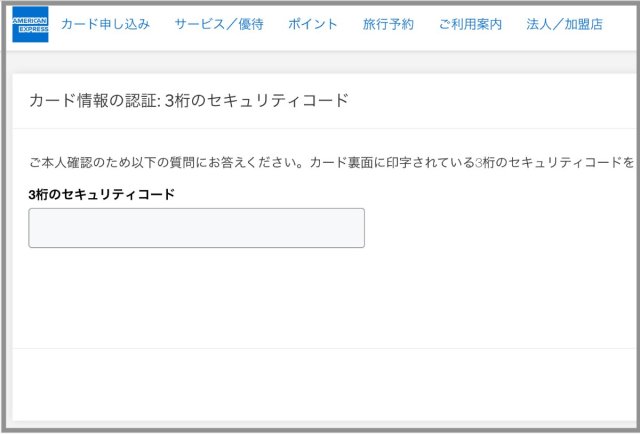The width and height of the screenshot is (640, 434).
Task: Click the bold 3桁のセキュリティコード field label
Action: (102, 194)
